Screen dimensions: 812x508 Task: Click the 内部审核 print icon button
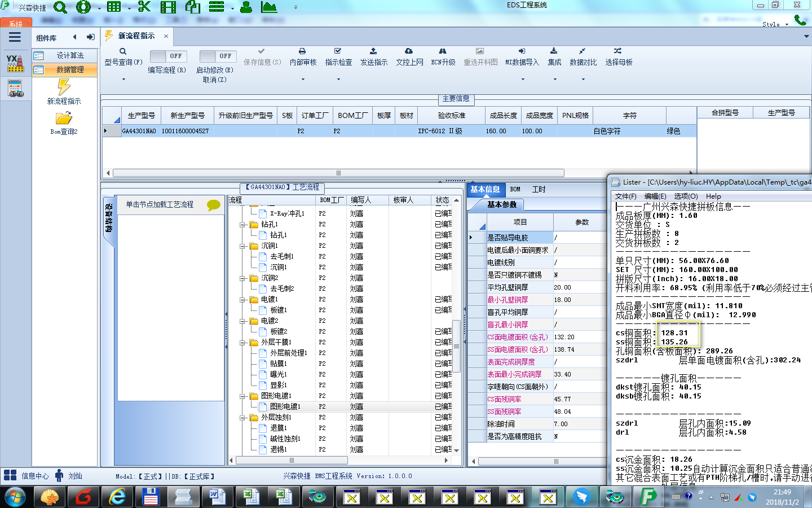point(303,57)
